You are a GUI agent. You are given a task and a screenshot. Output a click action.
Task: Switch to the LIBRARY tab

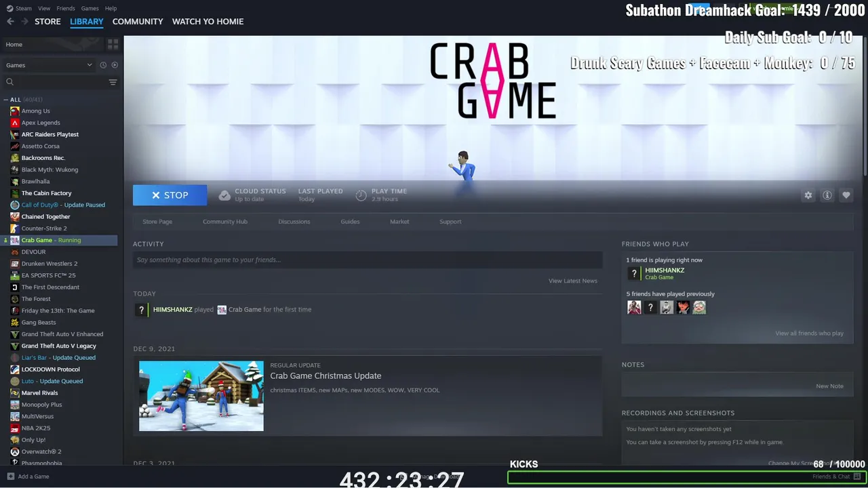[87, 22]
